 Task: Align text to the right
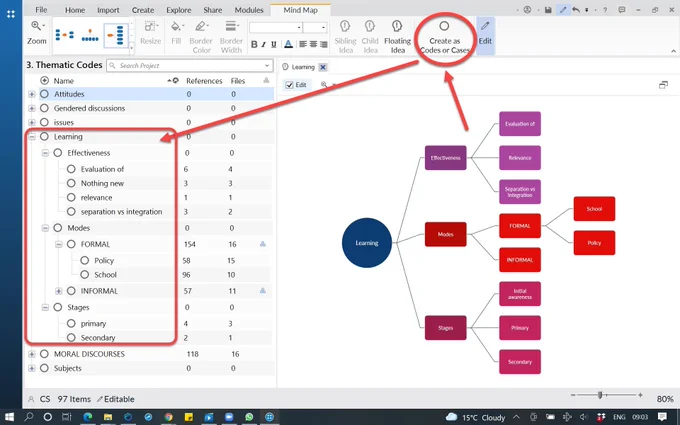point(324,44)
